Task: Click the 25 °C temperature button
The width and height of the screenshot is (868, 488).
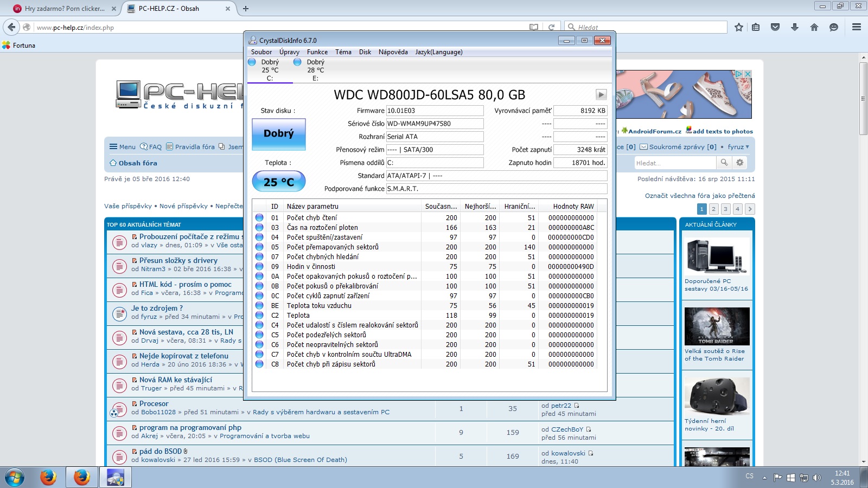Action: point(279,182)
